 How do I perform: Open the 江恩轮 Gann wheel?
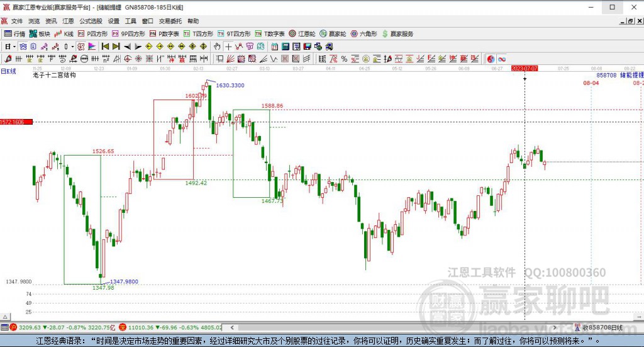(302, 34)
